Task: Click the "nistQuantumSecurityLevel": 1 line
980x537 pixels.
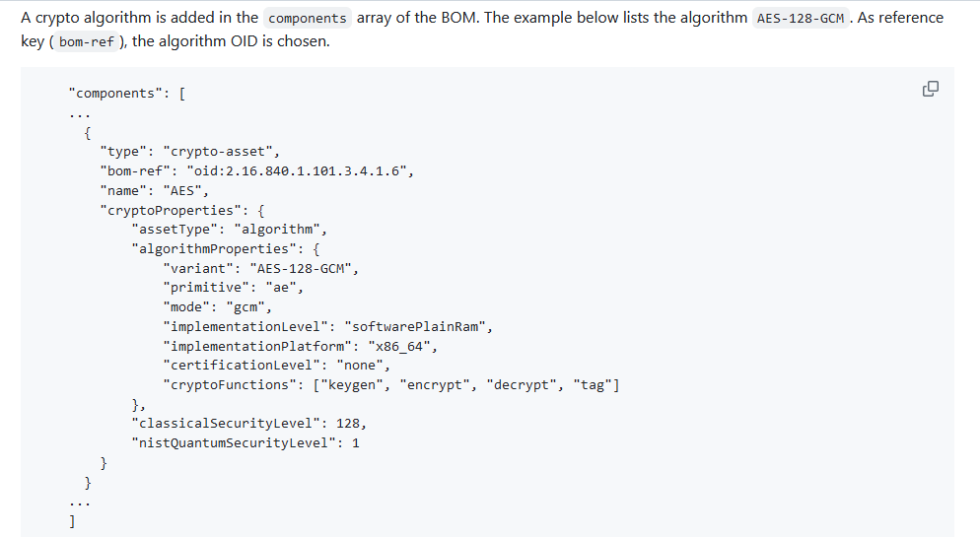Action: tap(245, 442)
